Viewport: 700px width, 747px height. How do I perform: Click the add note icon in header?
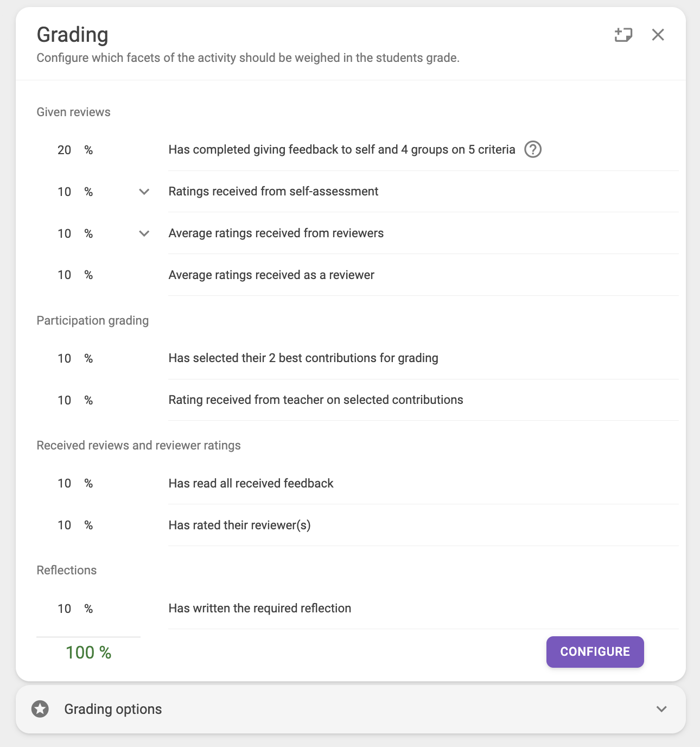(x=623, y=35)
